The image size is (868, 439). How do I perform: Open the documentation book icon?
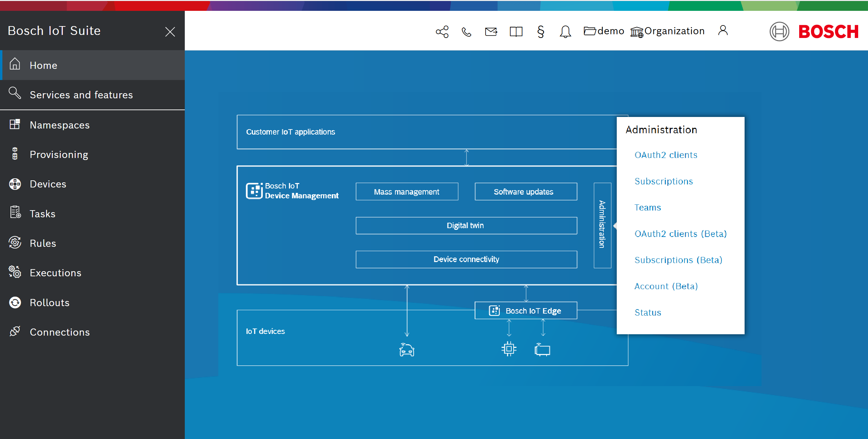(516, 32)
